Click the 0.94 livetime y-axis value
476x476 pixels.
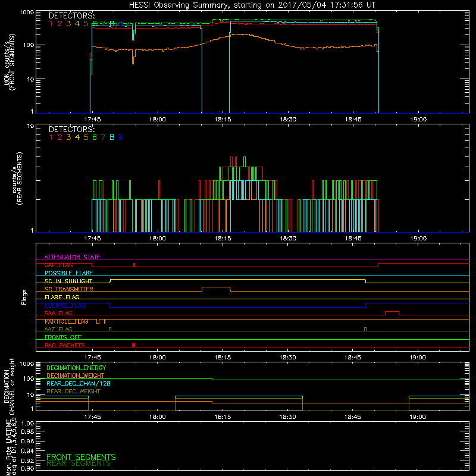[27, 451]
